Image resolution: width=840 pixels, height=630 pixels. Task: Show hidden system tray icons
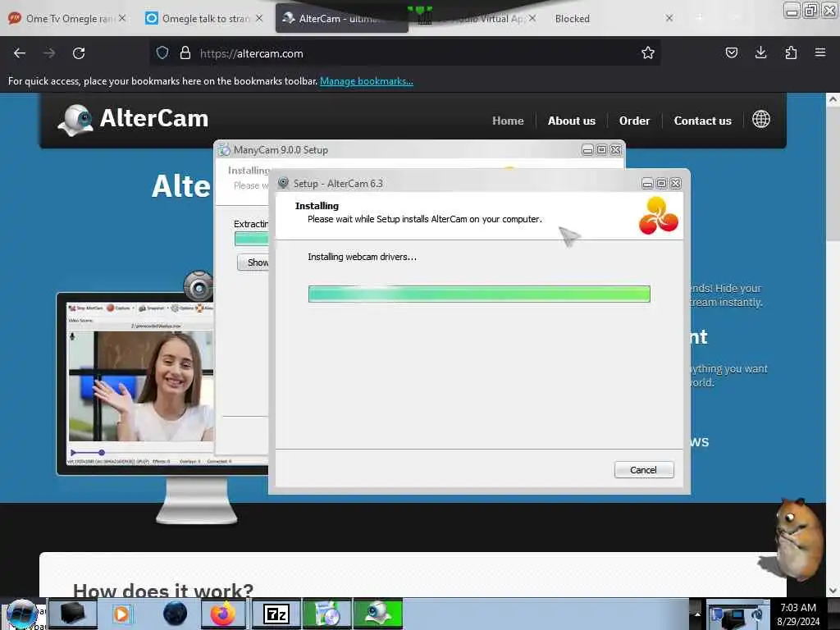[697, 614]
